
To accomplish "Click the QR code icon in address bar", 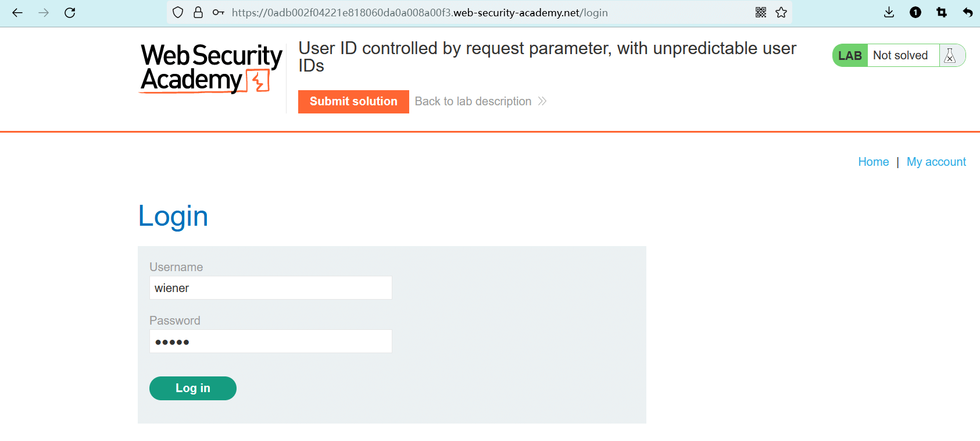I will point(761,13).
